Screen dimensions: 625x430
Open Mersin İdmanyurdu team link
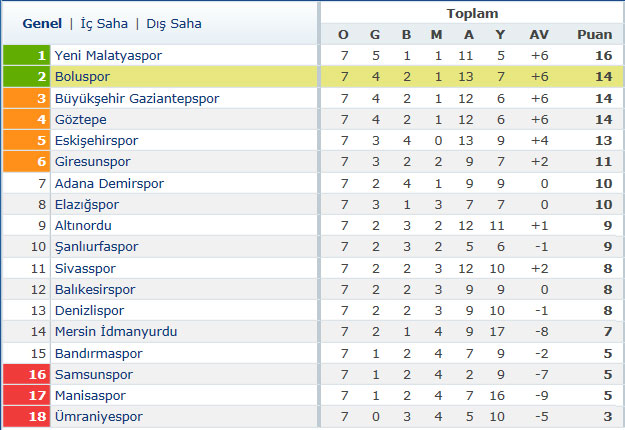(x=116, y=332)
